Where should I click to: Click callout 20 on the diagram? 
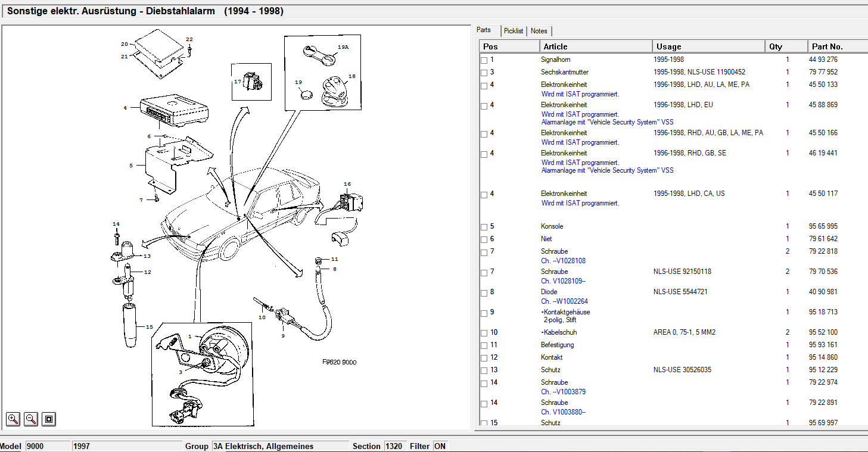click(125, 44)
